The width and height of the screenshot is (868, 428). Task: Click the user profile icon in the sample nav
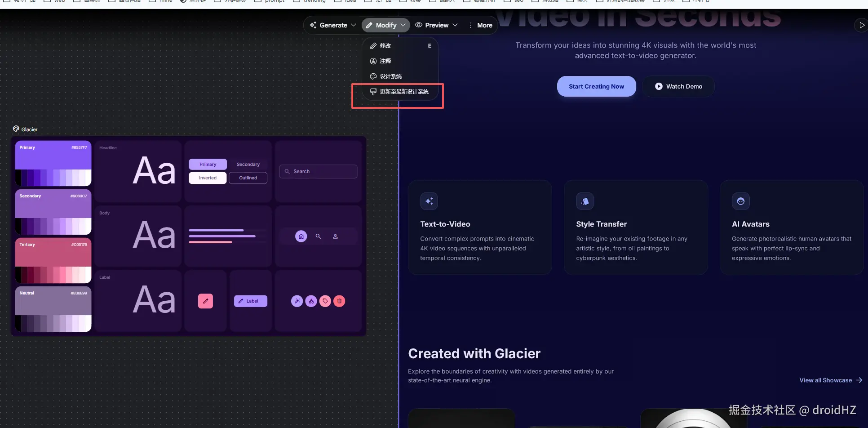click(x=335, y=236)
